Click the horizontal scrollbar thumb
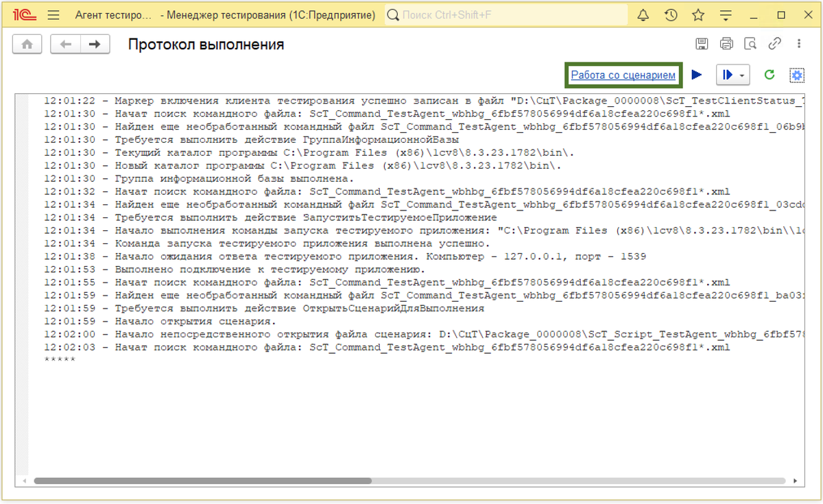The height and width of the screenshot is (504, 823). click(x=203, y=481)
